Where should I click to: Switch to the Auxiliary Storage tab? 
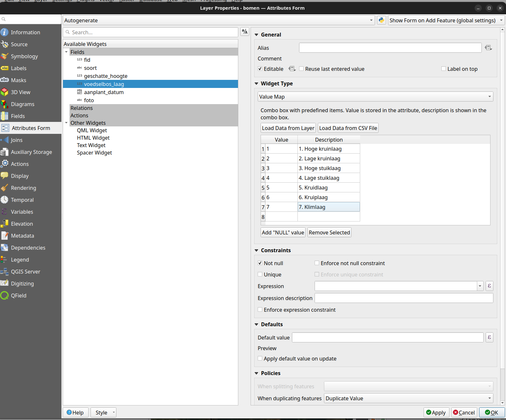[31, 152]
